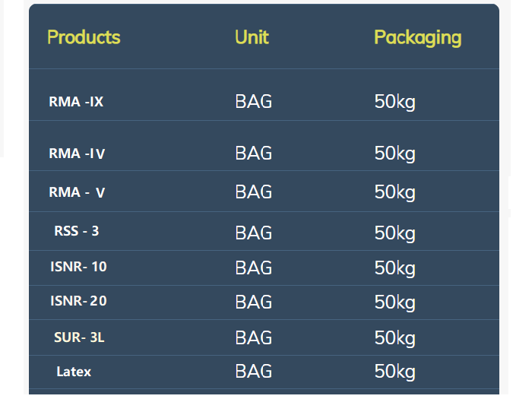The width and height of the screenshot is (532, 418).
Task: Click BAG unit in ISNR- 20 row
Action: click(253, 302)
